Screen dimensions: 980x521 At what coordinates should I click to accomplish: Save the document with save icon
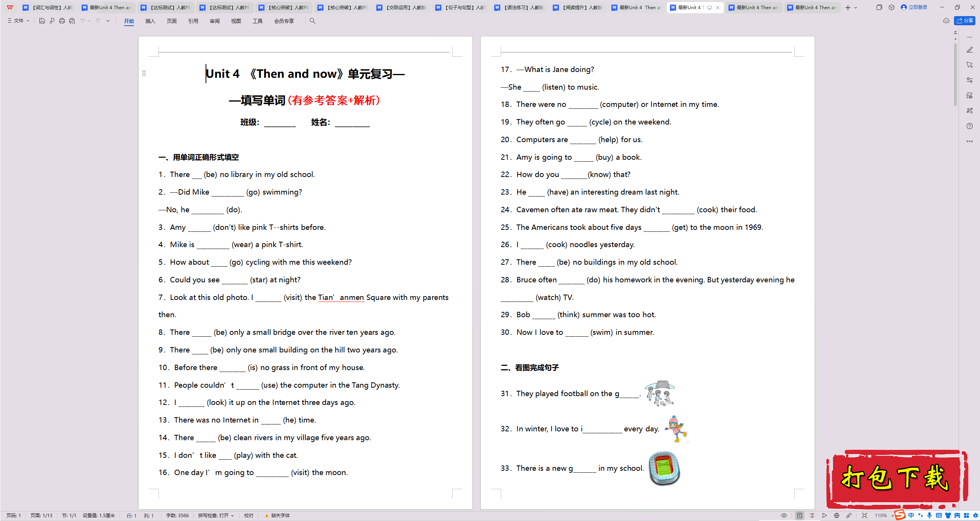tap(42, 21)
